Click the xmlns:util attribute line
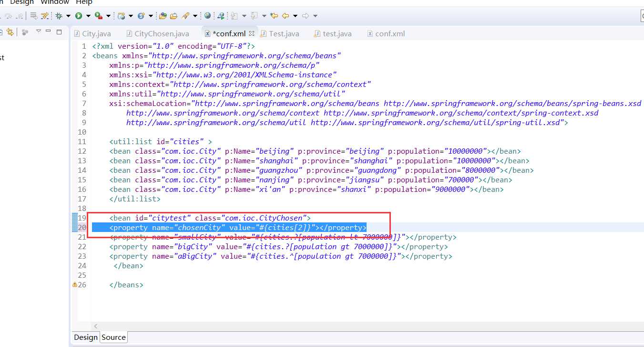Viewport: 644px width, 347px height. click(x=227, y=94)
